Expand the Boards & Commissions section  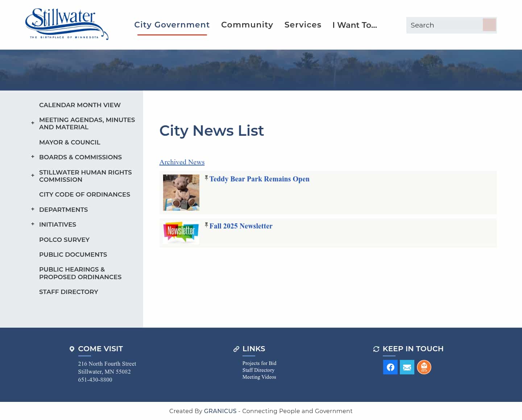32,156
